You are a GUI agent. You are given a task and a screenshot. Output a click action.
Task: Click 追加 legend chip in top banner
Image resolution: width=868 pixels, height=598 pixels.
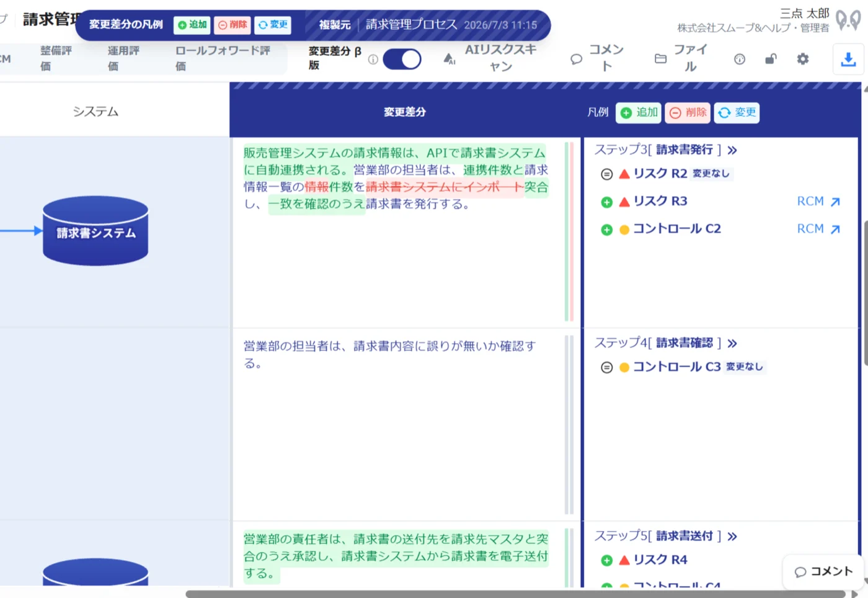point(192,25)
